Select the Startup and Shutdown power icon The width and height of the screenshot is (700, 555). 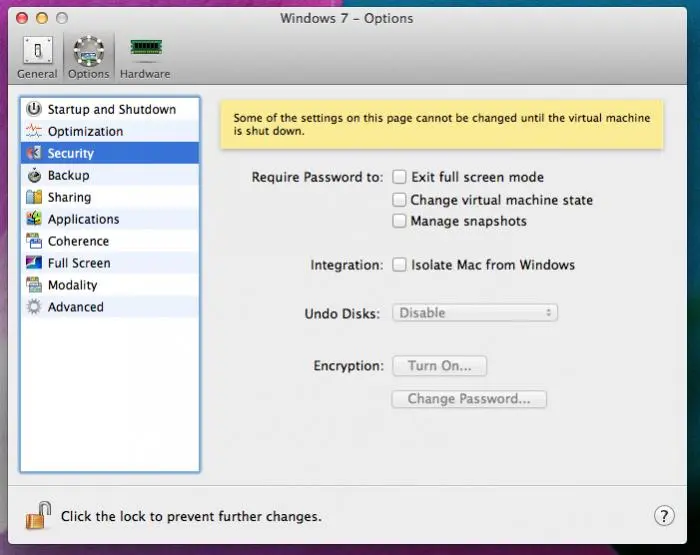tap(33, 109)
